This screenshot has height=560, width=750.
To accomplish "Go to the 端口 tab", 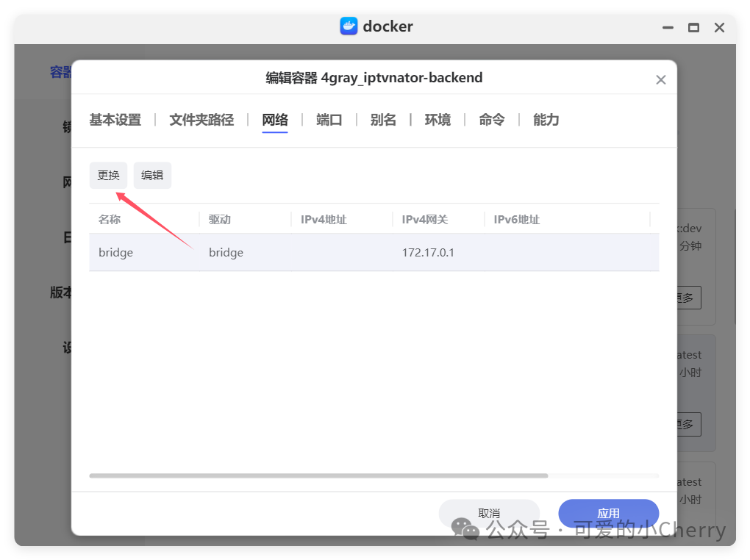I will click(x=329, y=120).
